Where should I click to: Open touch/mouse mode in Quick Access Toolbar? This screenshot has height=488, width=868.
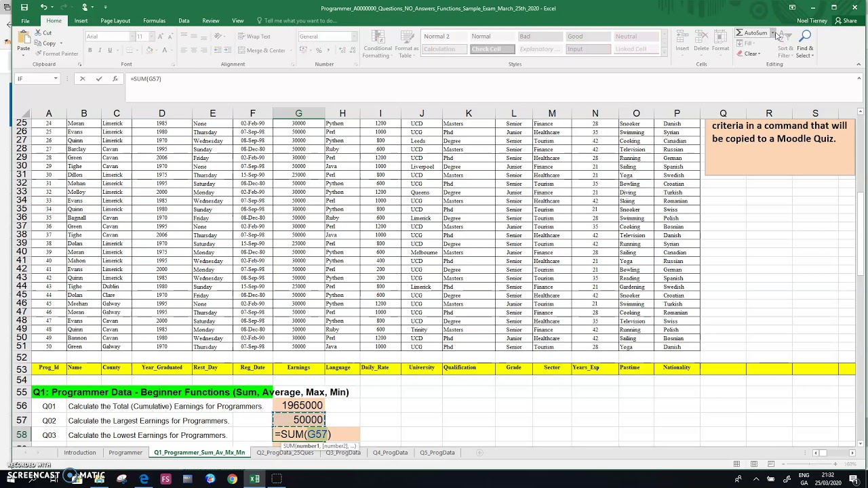85,7
